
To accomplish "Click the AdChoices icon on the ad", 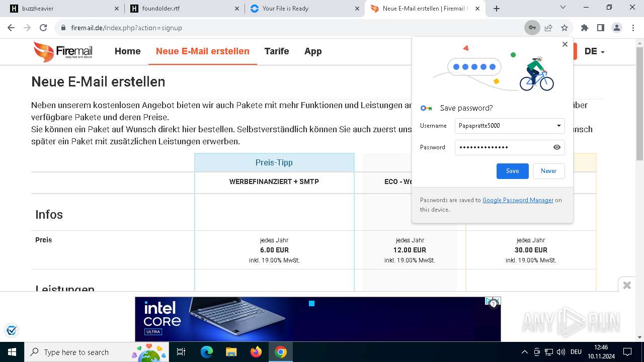I will [493, 302].
